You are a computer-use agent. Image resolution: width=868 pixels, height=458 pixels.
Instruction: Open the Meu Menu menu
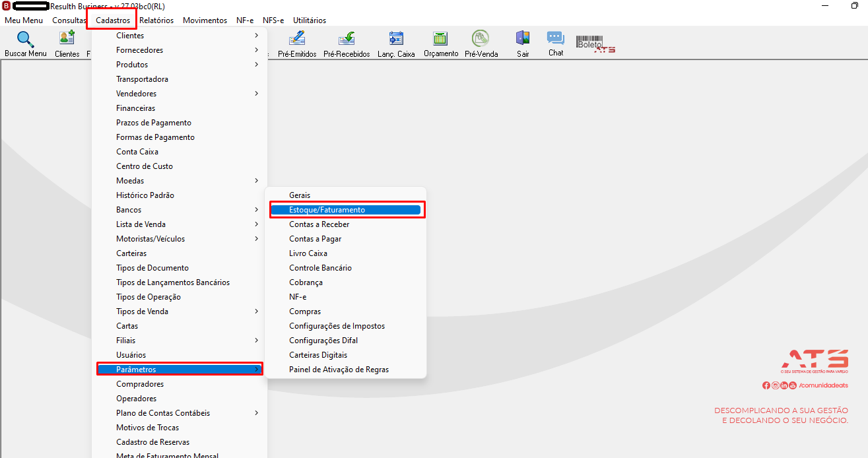point(24,20)
